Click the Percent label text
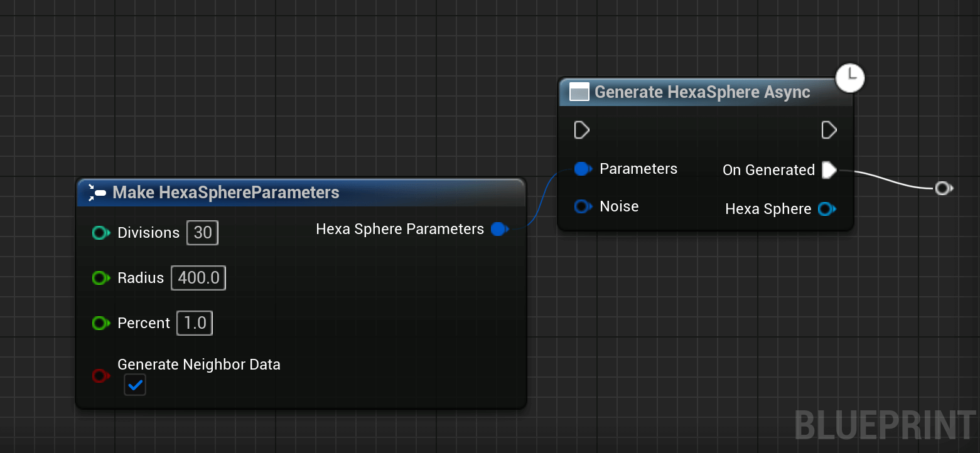 144,323
